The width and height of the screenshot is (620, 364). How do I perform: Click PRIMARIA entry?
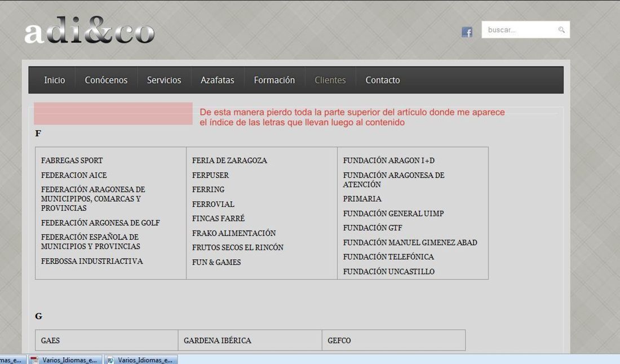click(362, 199)
